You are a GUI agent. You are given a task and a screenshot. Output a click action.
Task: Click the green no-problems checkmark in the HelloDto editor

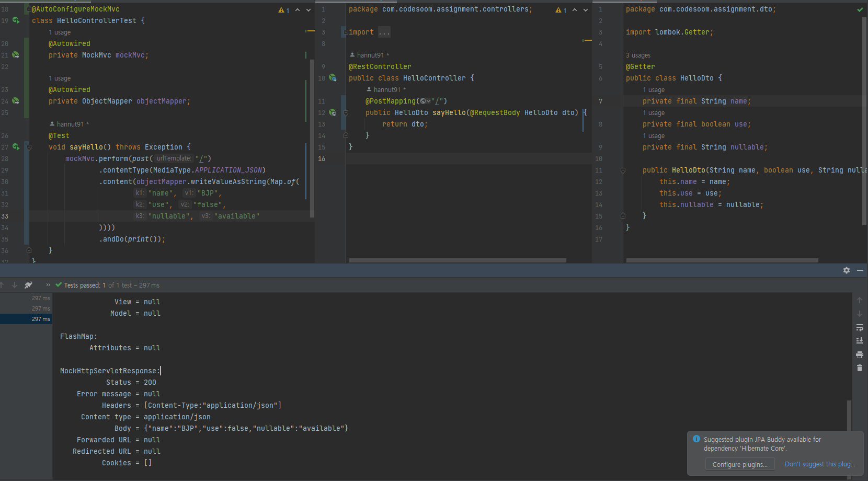click(860, 9)
